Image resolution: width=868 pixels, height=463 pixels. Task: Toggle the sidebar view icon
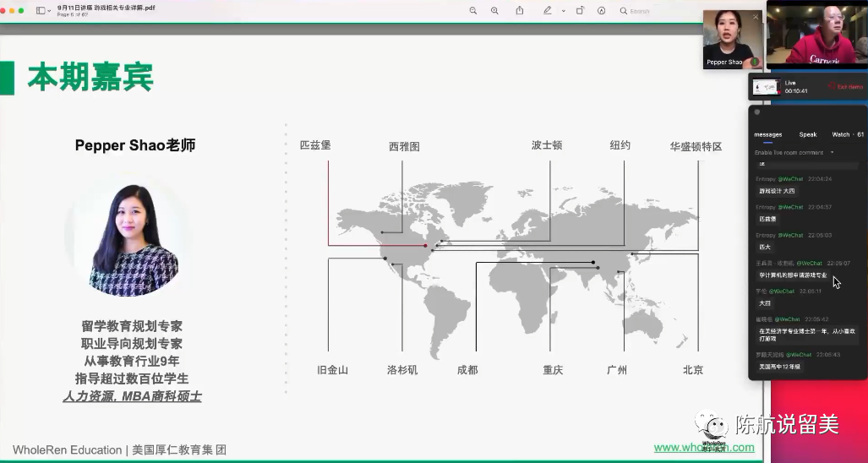[40, 11]
